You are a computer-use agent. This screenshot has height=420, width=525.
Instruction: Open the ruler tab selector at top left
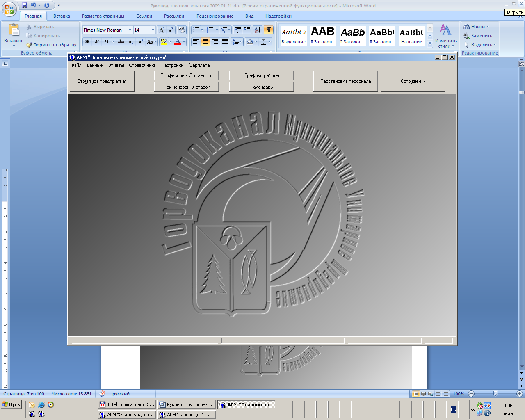5,63
